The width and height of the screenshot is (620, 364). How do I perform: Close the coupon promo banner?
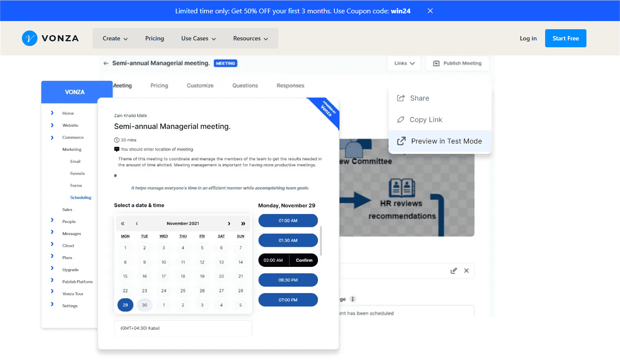(430, 11)
